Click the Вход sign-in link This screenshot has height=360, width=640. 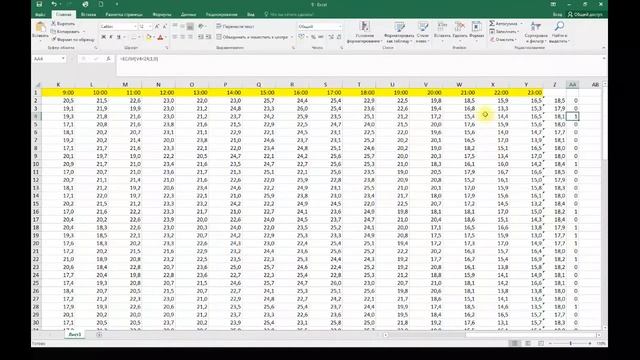(558, 14)
